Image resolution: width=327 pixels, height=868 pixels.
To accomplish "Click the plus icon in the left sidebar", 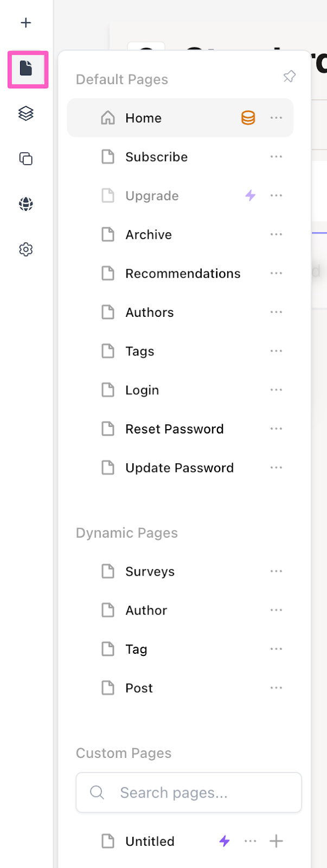I will (25, 23).
